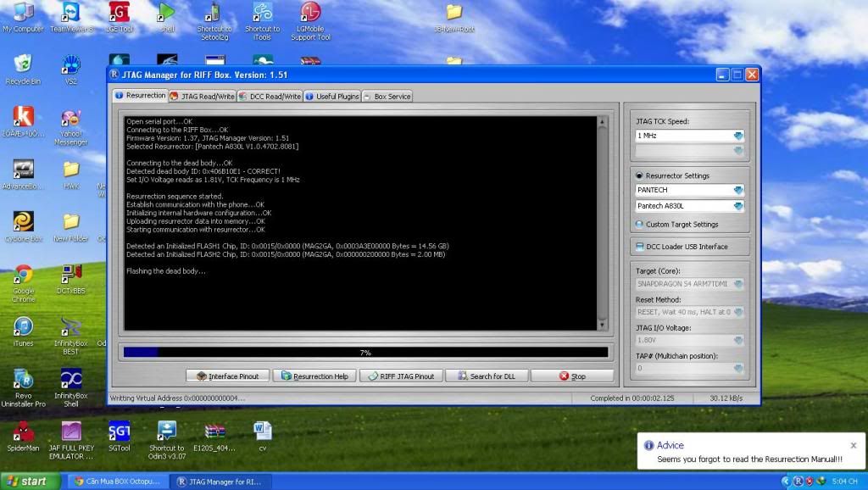The width and height of the screenshot is (868, 490).
Task: Open TAP# Multichain position dropdown
Action: [x=737, y=368]
